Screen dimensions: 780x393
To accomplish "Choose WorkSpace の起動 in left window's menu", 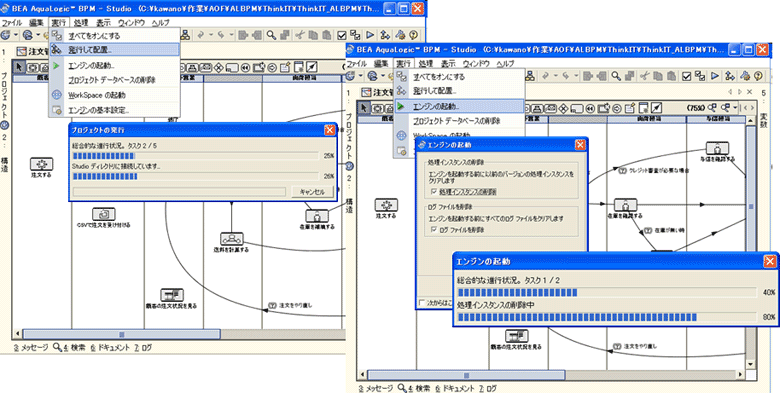I will tap(115, 95).
